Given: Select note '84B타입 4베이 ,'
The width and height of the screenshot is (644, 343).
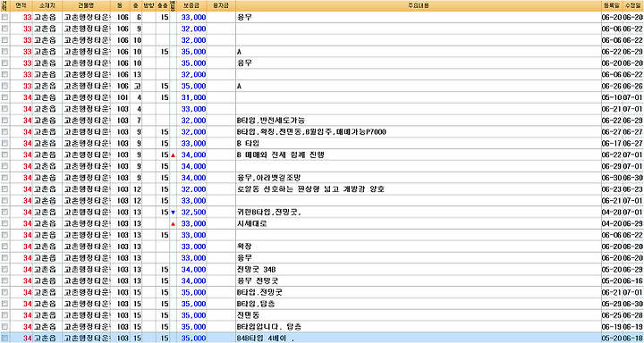Looking at the screenshot, I should pos(266,339).
